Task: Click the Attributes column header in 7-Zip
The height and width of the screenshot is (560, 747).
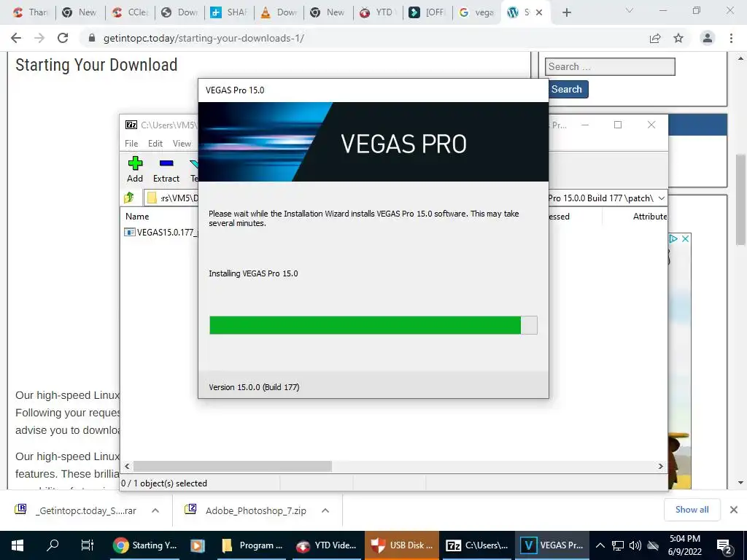Action: click(x=649, y=216)
